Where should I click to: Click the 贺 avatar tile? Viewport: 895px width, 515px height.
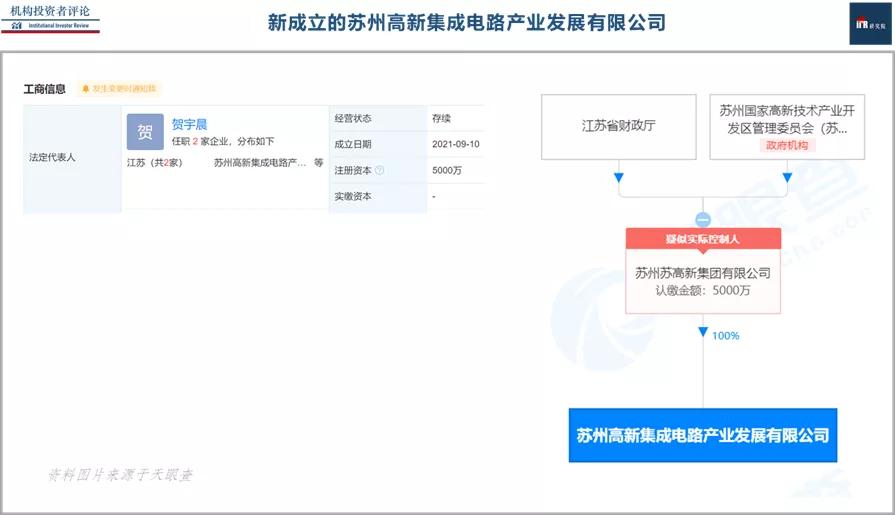[x=145, y=132]
